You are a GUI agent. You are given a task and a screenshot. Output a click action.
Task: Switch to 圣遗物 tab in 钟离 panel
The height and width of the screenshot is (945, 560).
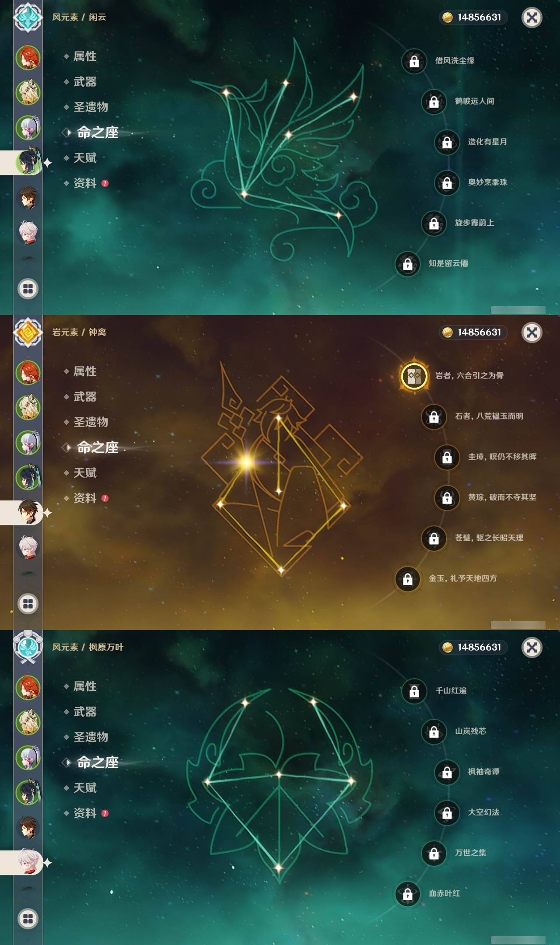(91, 422)
